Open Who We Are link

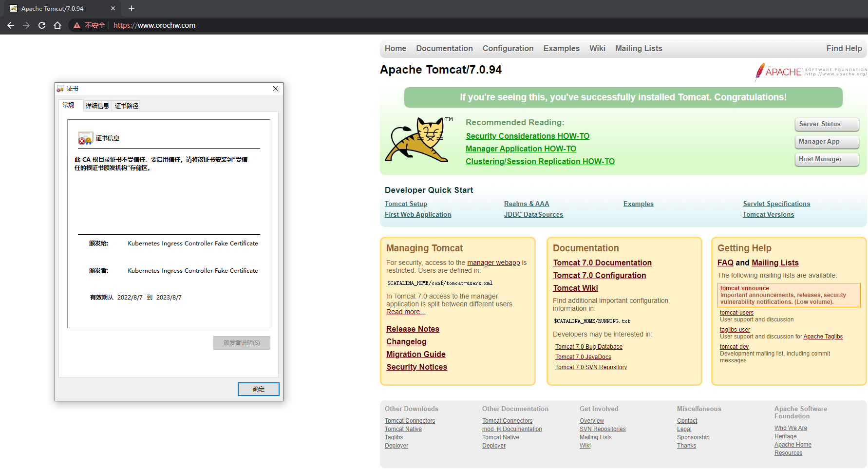tap(791, 428)
